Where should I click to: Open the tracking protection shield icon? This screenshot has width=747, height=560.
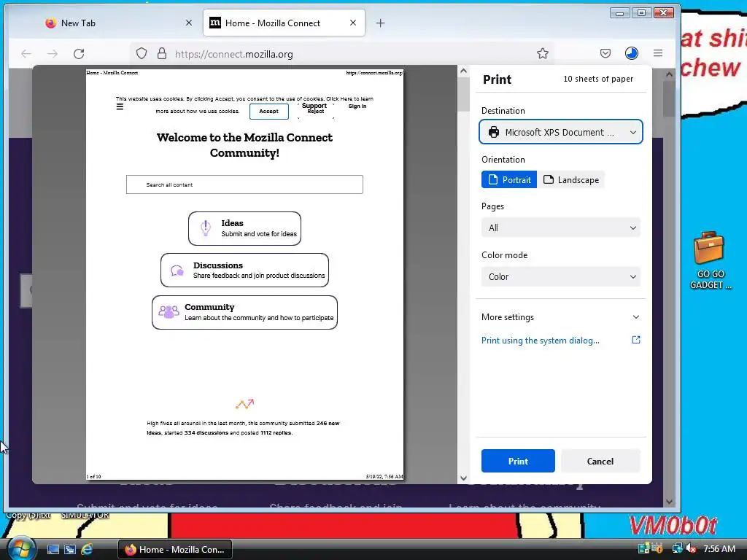142,53
